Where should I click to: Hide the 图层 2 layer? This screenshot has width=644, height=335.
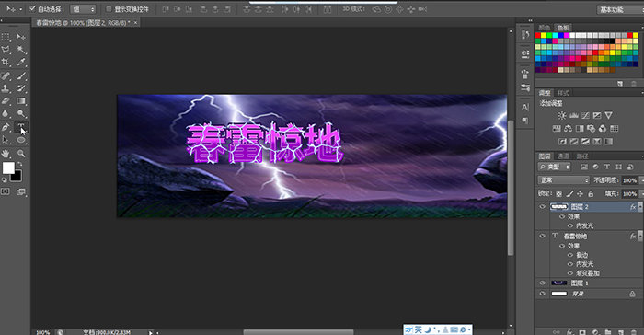click(542, 206)
